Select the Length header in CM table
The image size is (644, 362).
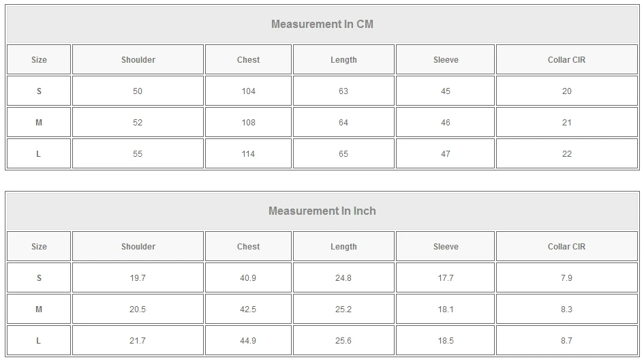[x=343, y=59]
